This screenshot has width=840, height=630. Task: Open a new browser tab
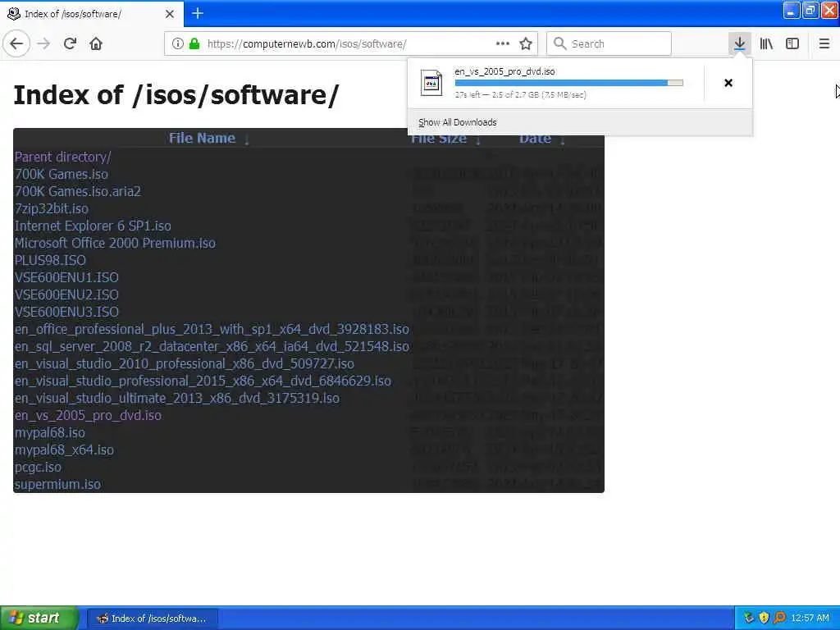(197, 13)
